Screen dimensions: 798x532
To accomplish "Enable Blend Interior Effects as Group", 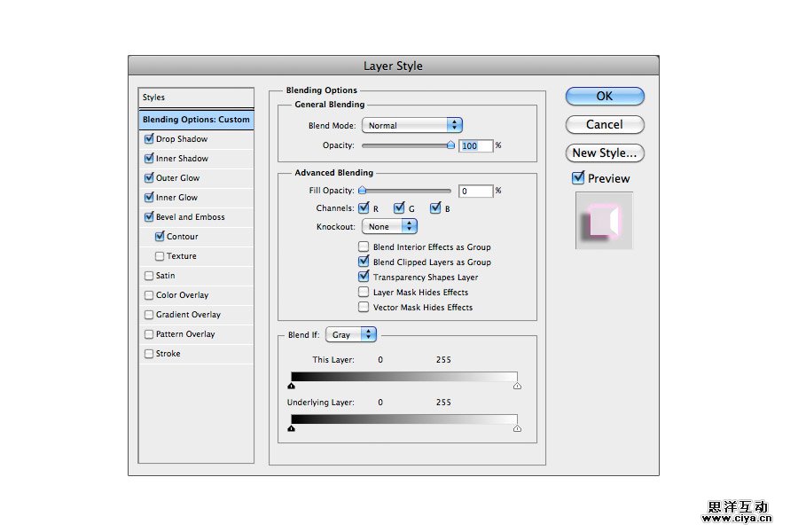I will coord(364,246).
